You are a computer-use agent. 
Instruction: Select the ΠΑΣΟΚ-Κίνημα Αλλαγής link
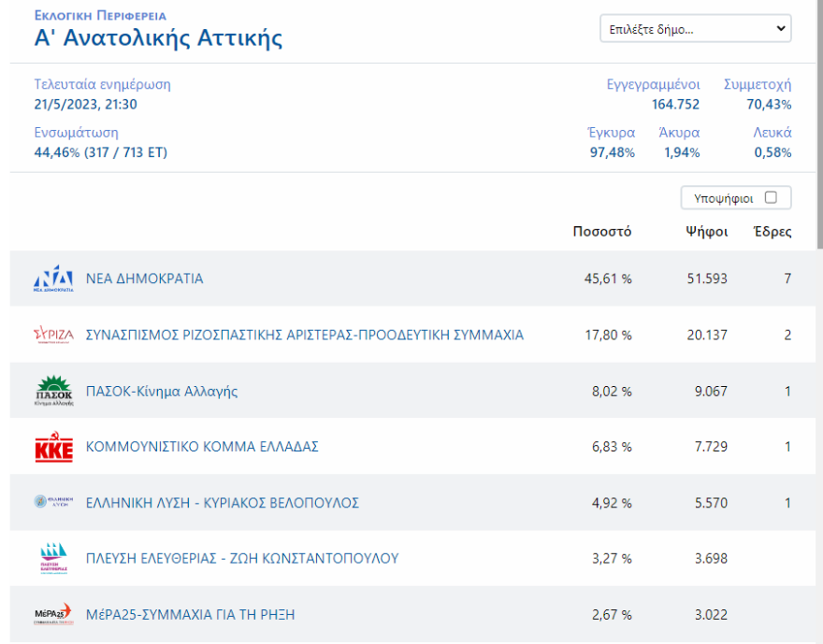point(162,391)
